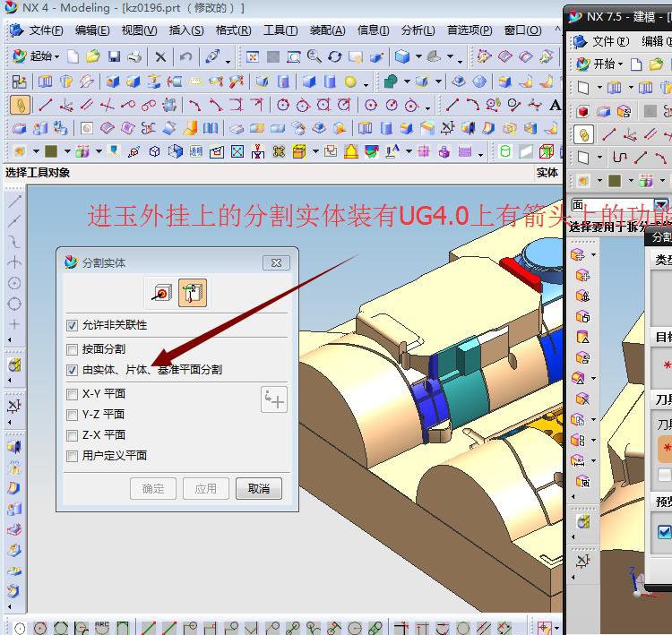Select the right split mode icon in dialog
The height and width of the screenshot is (635, 672).
[x=193, y=293]
